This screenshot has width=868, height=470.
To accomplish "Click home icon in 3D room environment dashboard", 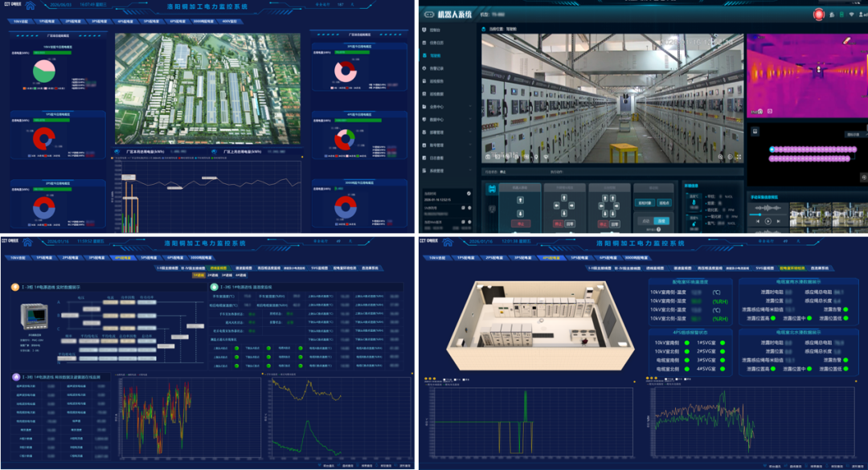I will 448,242.
